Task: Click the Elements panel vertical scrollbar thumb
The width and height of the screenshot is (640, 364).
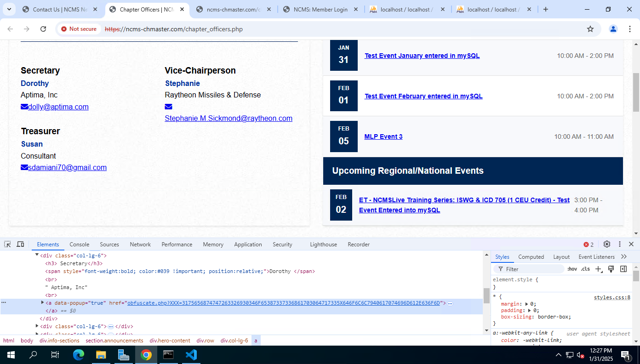Action: (486, 296)
